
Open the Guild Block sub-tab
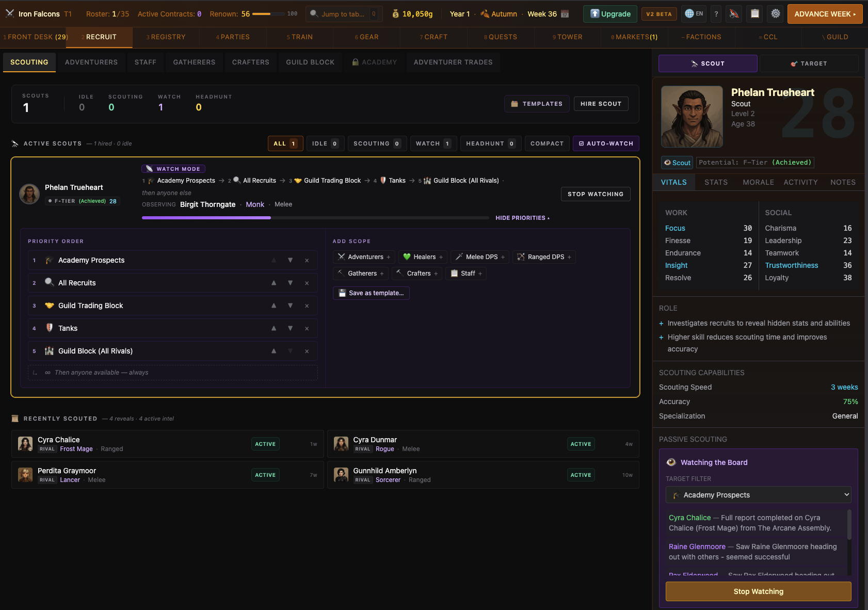310,62
